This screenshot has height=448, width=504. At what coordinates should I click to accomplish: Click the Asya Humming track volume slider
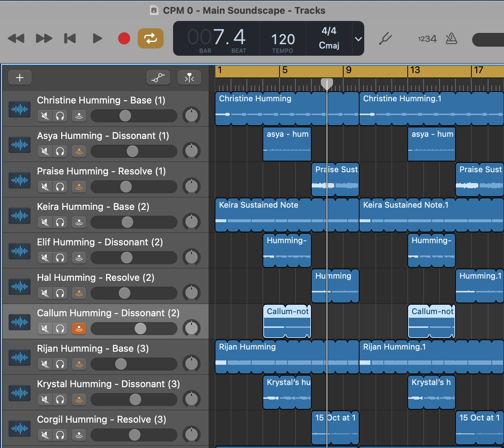click(134, 151)
